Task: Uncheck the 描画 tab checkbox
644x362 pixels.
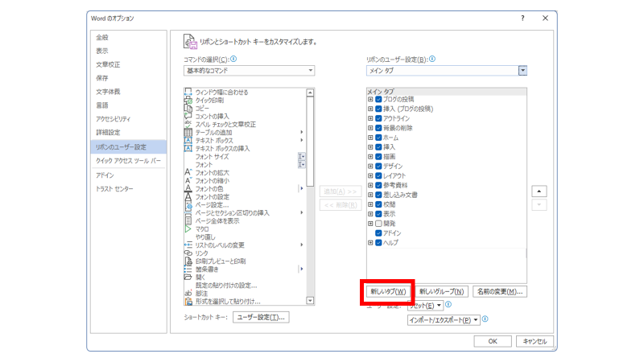Action: 378,156
